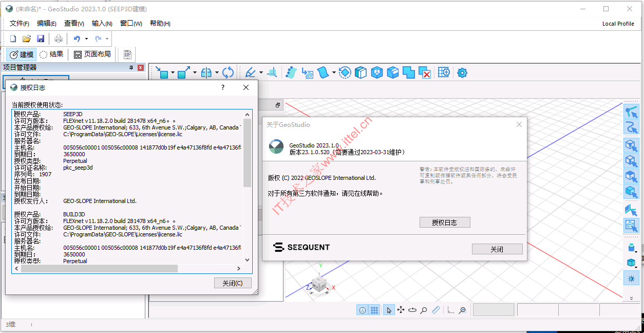The height and width of the screenshot is (333, 644).
Task: Click scroll-down arrow in the license log
Action: click(247, 260)
